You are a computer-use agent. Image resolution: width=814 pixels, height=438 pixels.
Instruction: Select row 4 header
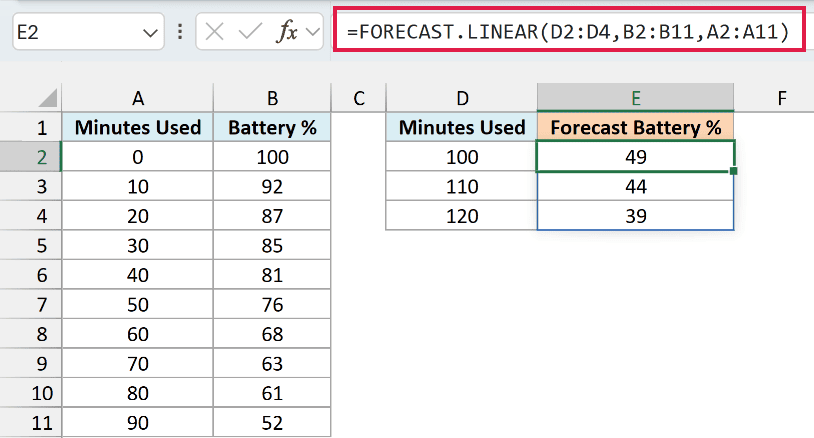(x=31, y=216)
